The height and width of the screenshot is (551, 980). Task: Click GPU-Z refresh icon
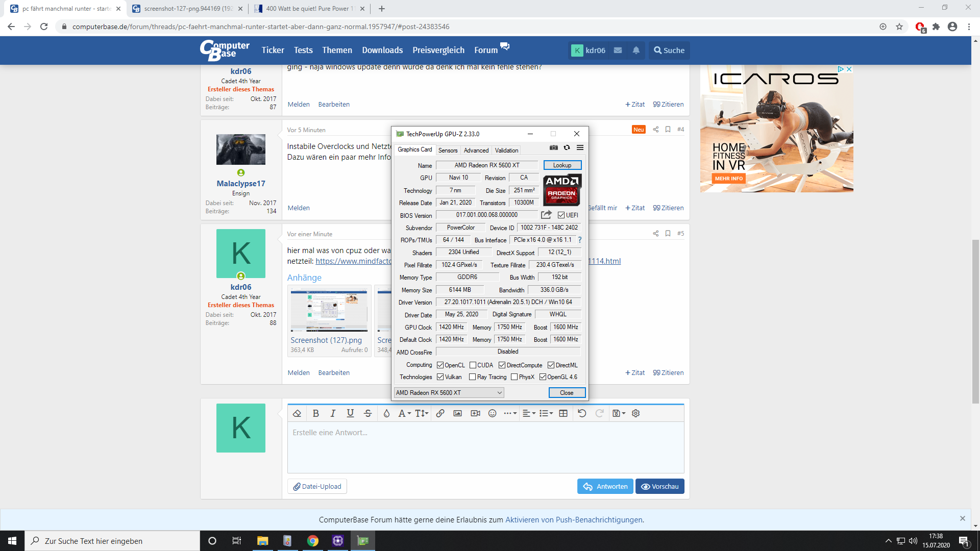tap(567, 147)
